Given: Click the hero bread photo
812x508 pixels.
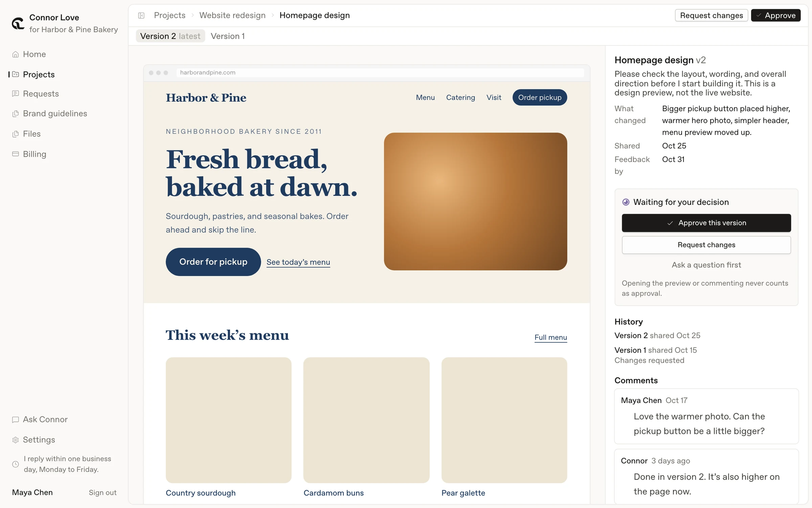Looking at the screenshot, I should click(x=475, y=202).
